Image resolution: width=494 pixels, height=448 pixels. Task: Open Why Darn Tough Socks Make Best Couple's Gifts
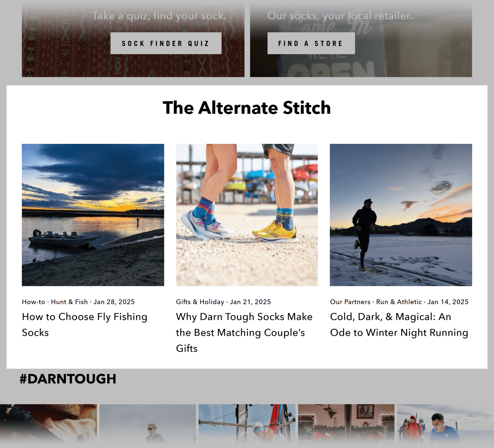[x=244, y=332]
